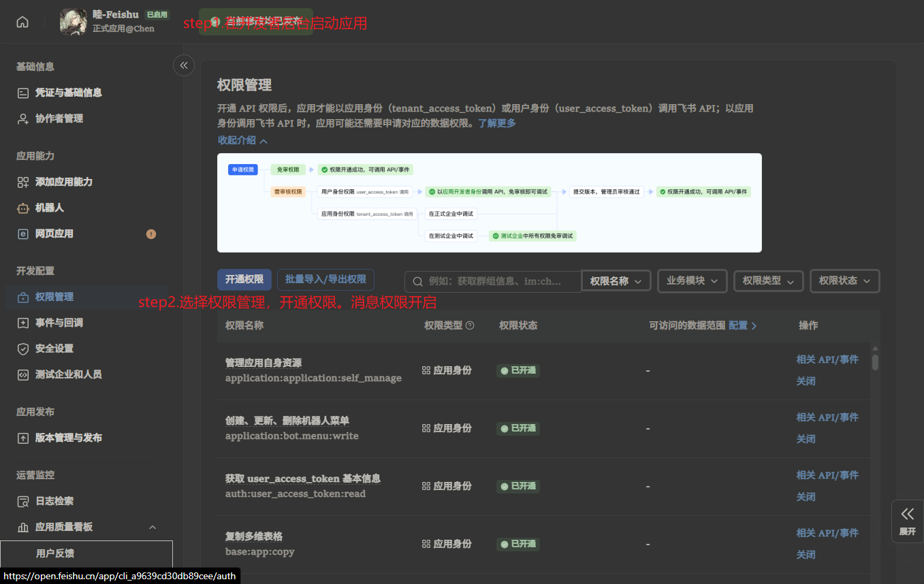Click permission code application:application:self_manage
Image resolution: width=924 pixels, height=584 pixels.
pyautogui.click(x=313, y=378)
